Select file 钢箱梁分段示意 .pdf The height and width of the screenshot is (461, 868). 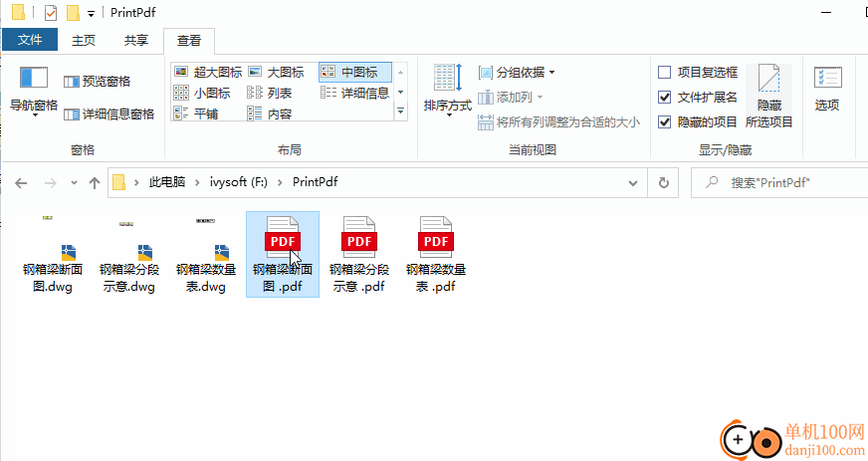pyautogui.click(x=359, y=255)
